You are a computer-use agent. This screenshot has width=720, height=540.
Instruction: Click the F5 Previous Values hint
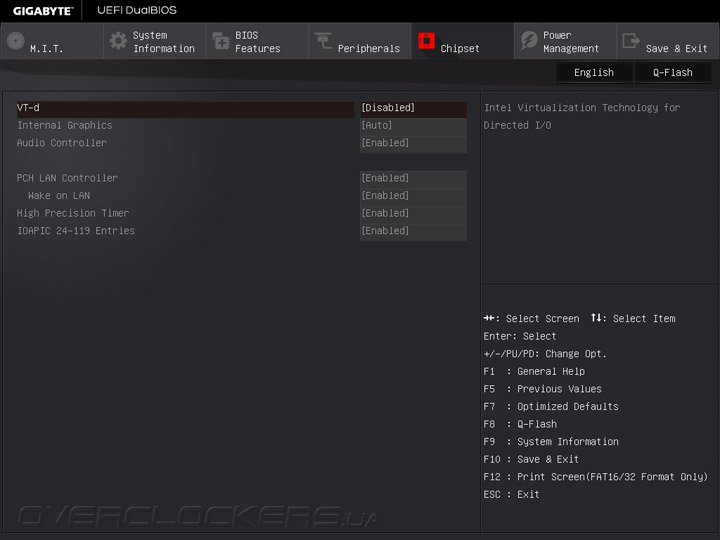tap(542, 389)
